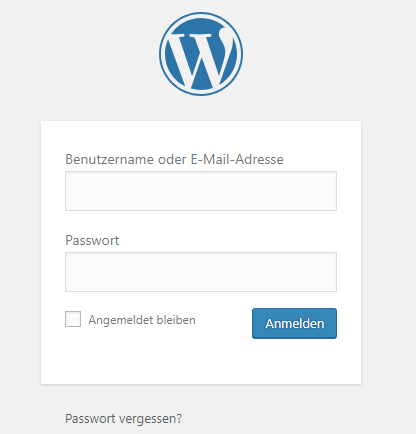Click into the Passwort input field

(x=201, y=272)
